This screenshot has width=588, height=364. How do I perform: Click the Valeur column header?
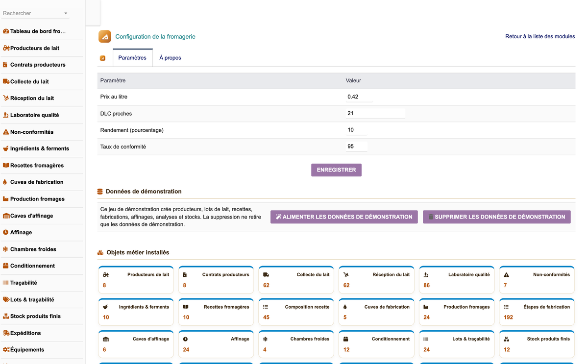[353, 80]
